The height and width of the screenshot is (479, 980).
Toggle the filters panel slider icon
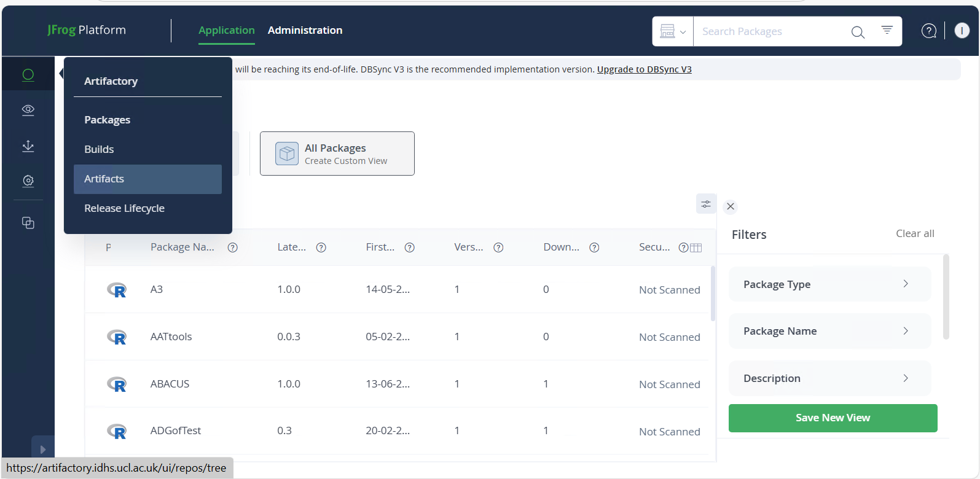706,204
